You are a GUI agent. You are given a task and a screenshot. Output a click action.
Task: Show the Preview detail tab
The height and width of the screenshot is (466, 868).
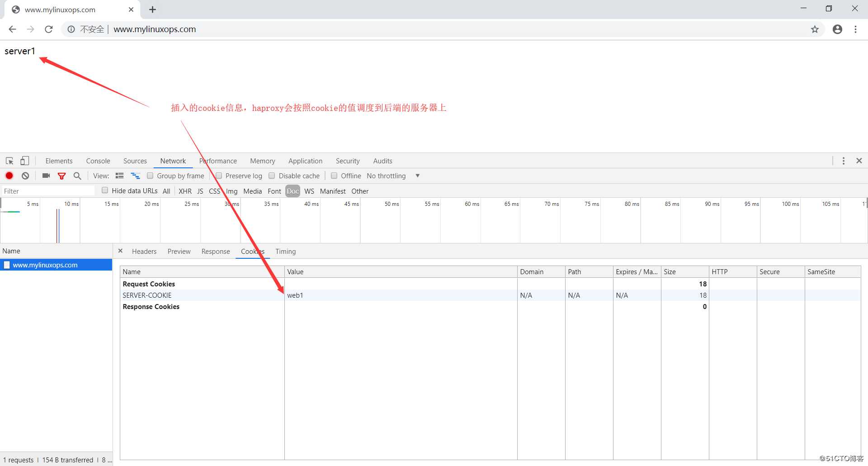pyautogui.click(x=179, y=252)
